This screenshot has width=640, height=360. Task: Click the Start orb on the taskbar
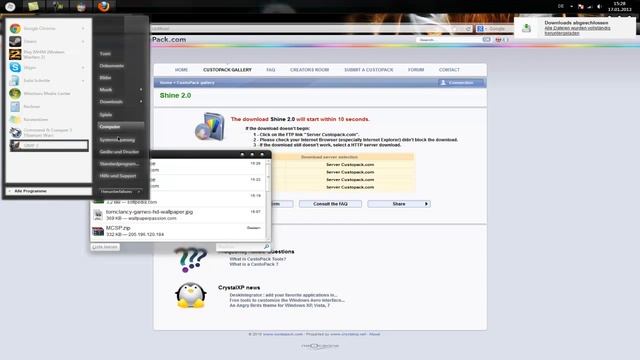(10, 6)
